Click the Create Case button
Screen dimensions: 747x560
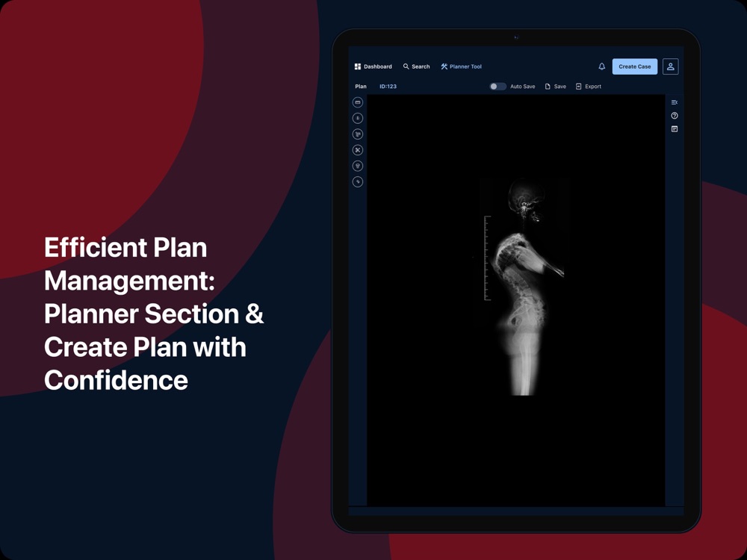(634, 66)
